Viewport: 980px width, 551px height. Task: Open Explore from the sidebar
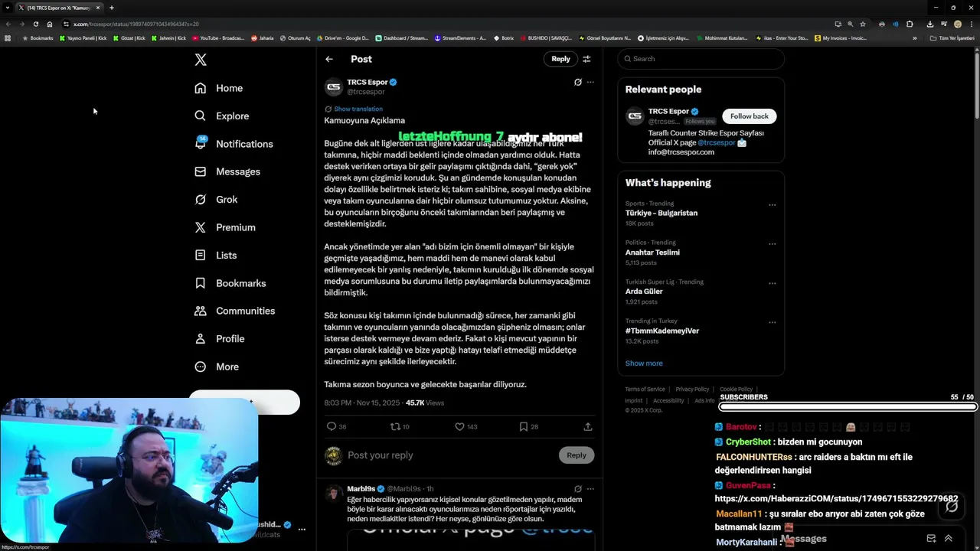[x=221, y=116]
